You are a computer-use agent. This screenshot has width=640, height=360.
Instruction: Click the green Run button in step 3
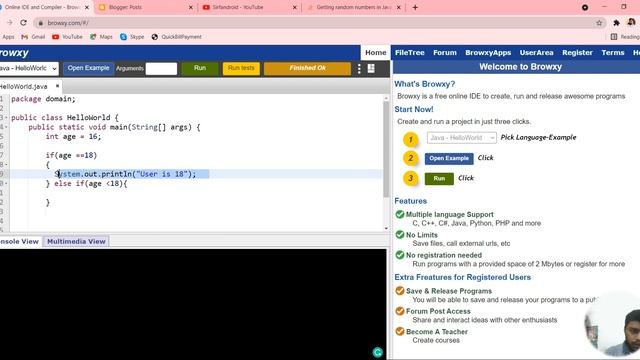coord(439,179)
